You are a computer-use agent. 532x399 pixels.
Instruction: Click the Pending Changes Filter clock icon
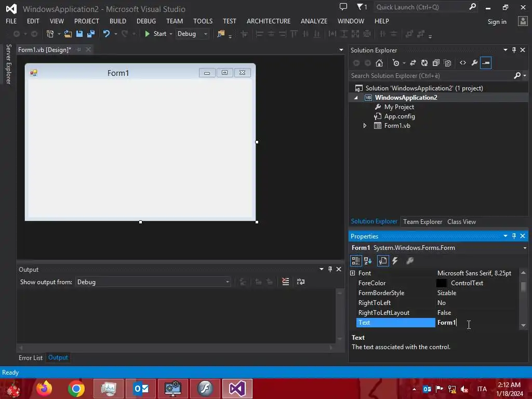pyautogui.click(x=395, y=63)
